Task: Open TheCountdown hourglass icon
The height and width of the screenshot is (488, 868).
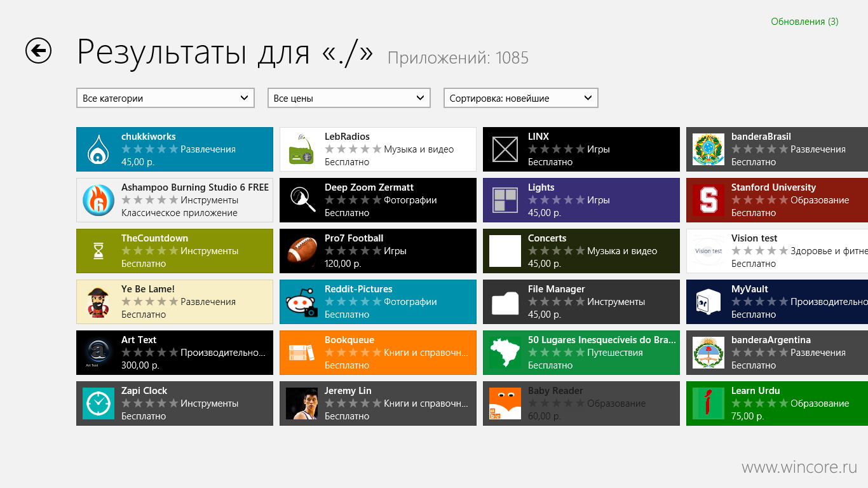Action: click(98, 251)
